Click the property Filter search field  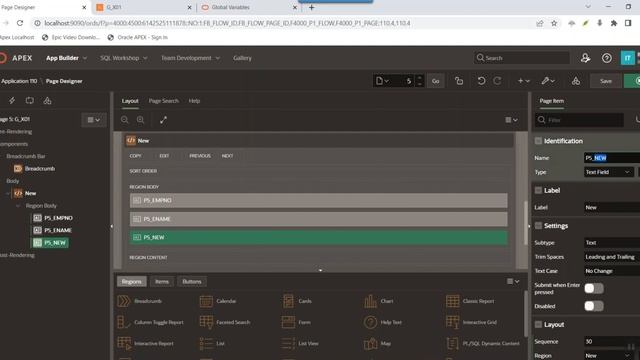click(580, 120)
